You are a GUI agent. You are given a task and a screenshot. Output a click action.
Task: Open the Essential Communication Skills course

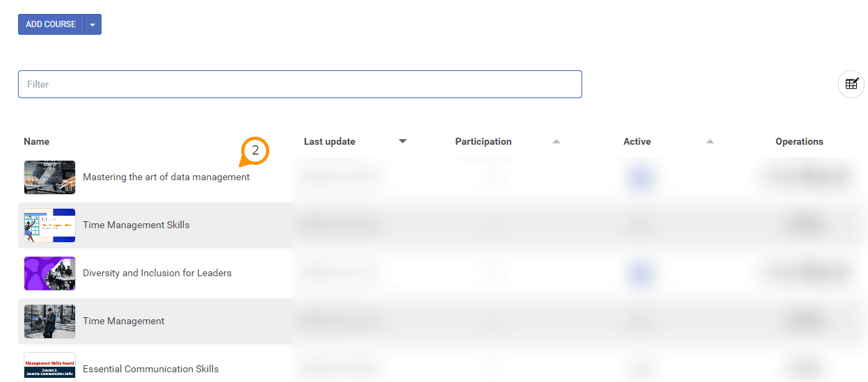coord(151,369)
